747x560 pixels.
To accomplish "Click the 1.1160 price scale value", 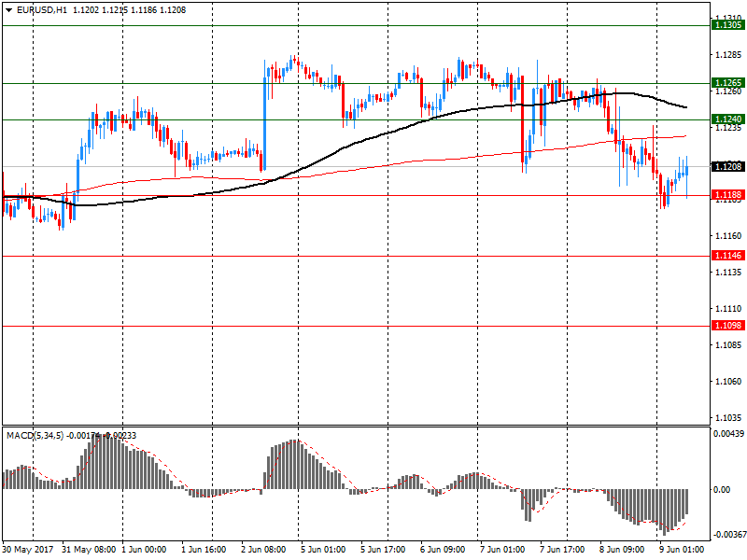I will pyautogui.click(x=728, y=236).
